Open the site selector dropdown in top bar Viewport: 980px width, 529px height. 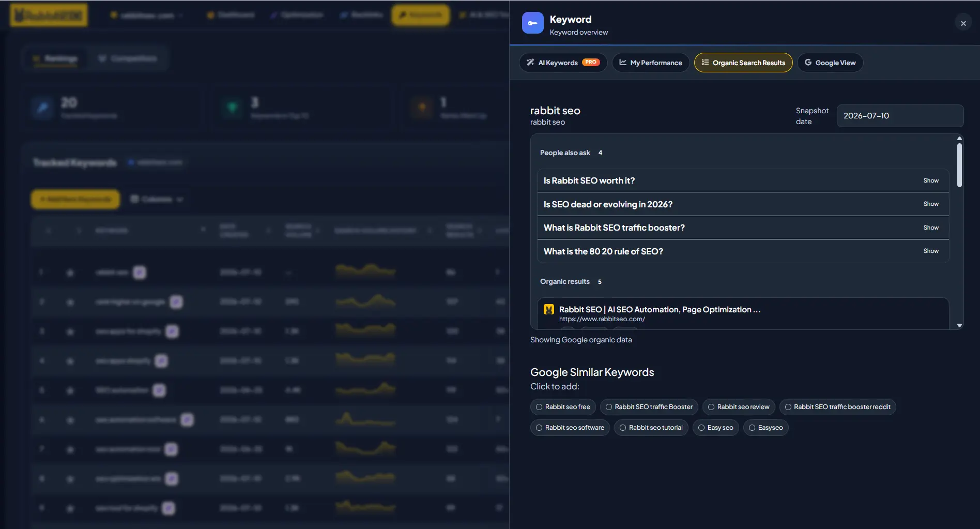(x=147, y=16)
